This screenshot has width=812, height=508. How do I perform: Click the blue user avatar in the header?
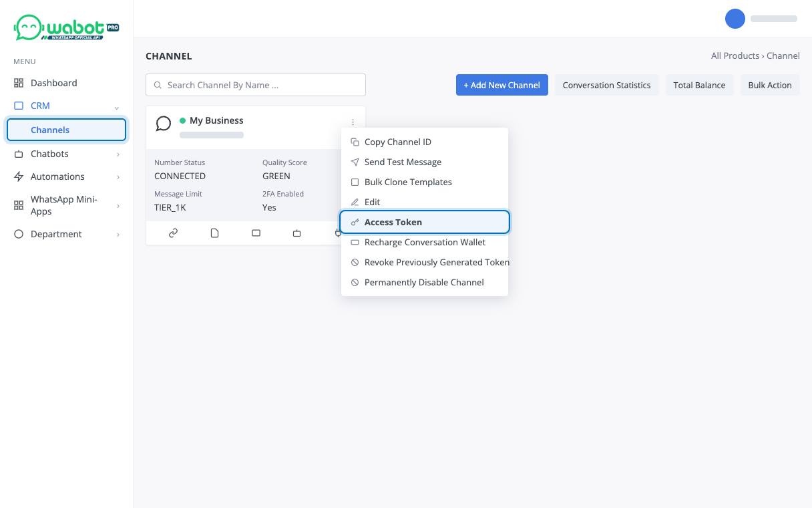click(735, 19)
